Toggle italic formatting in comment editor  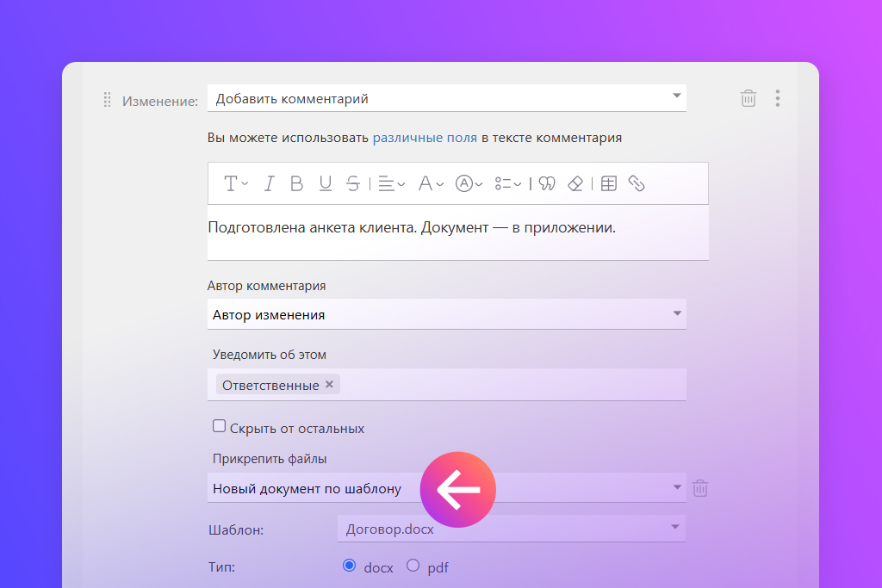point(269,183)
